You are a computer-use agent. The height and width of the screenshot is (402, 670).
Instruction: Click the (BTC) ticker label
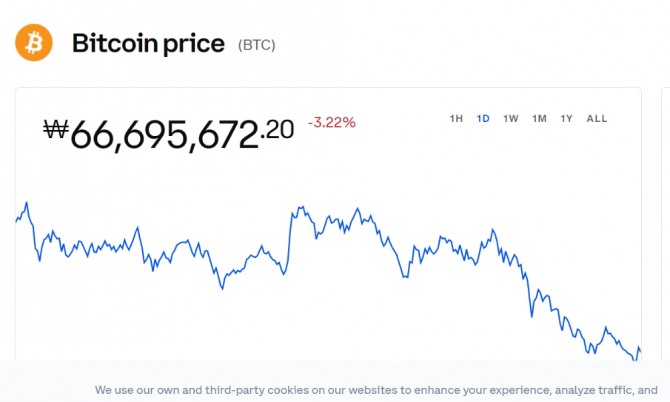coord(256,45)
